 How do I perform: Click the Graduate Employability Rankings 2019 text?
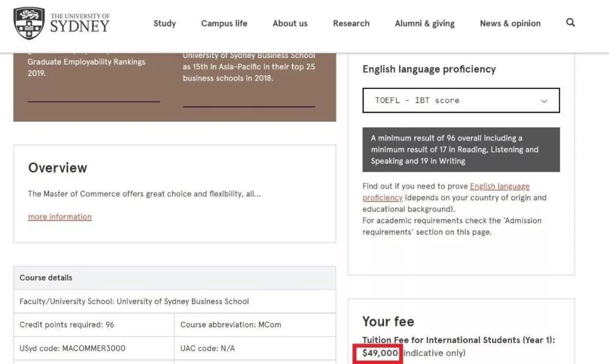pyautogui.click(x=86, y=67)
